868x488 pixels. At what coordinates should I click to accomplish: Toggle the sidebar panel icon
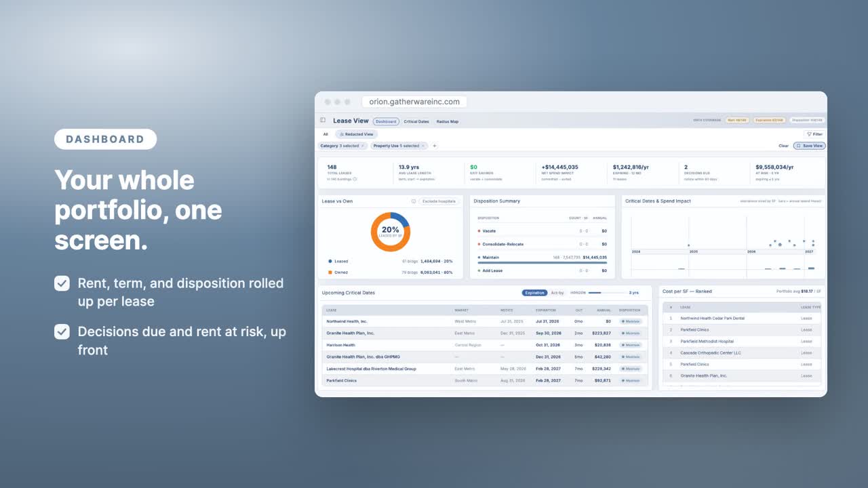(323, 121)
